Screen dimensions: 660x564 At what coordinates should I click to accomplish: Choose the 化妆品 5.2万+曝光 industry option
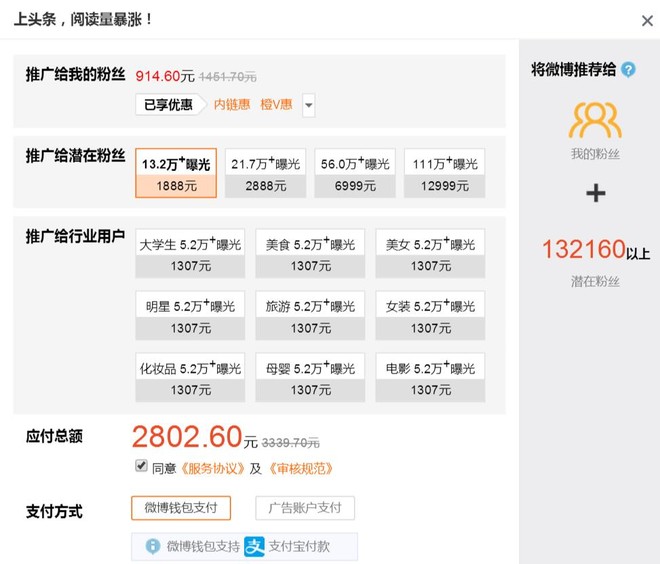pyautogui.click(x=190, y=377)
